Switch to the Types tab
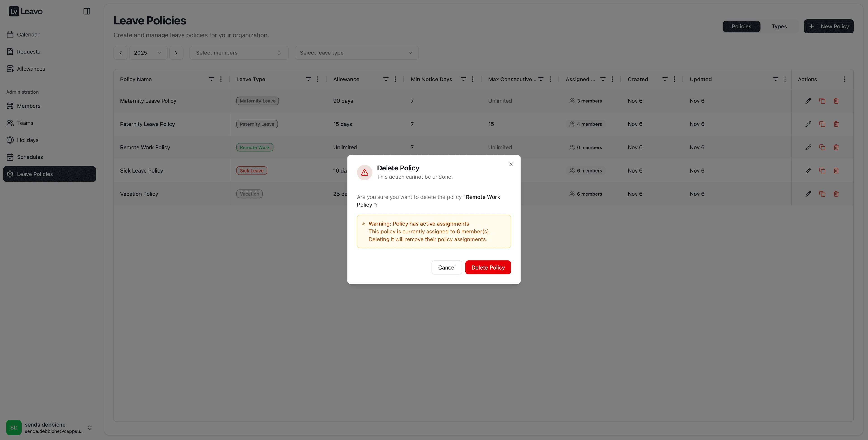The height and width of the screenshot is (440, 868). [779, 26]
